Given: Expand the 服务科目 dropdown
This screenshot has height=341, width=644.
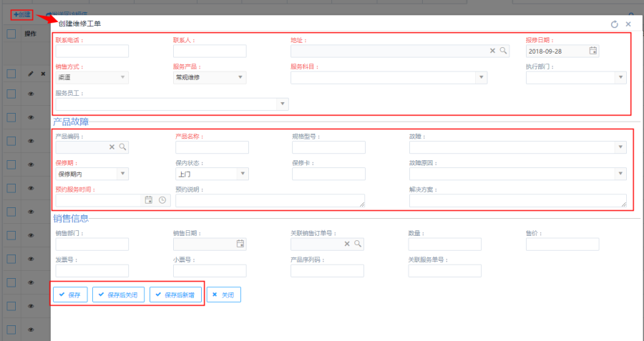Looking at the screenshot, I should coord(481,77).
